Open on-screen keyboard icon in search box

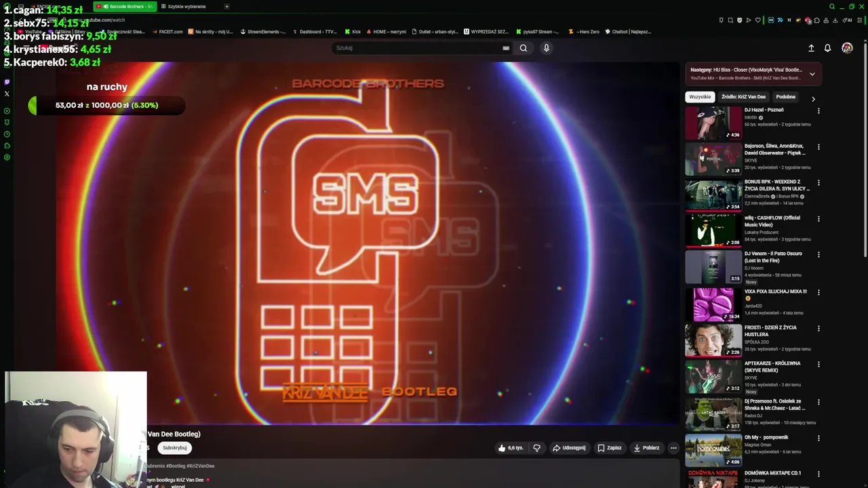[506, 48]
